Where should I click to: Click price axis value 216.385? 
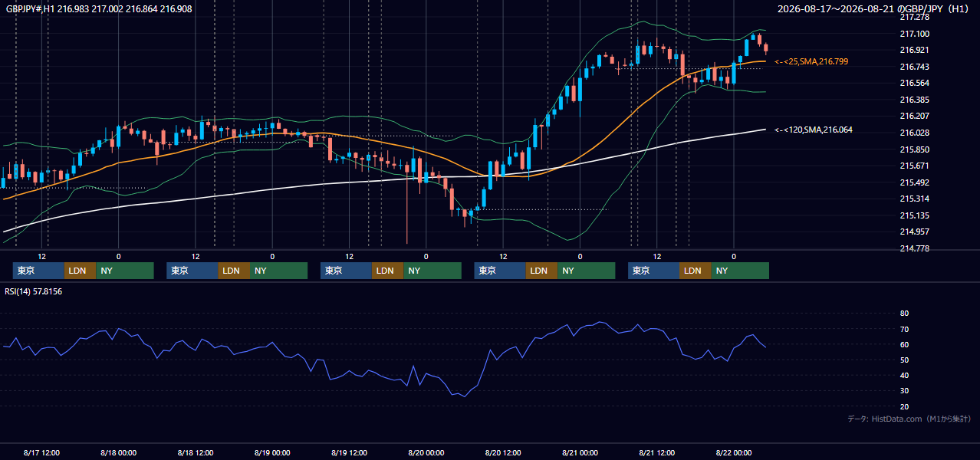tap(914, 100)
